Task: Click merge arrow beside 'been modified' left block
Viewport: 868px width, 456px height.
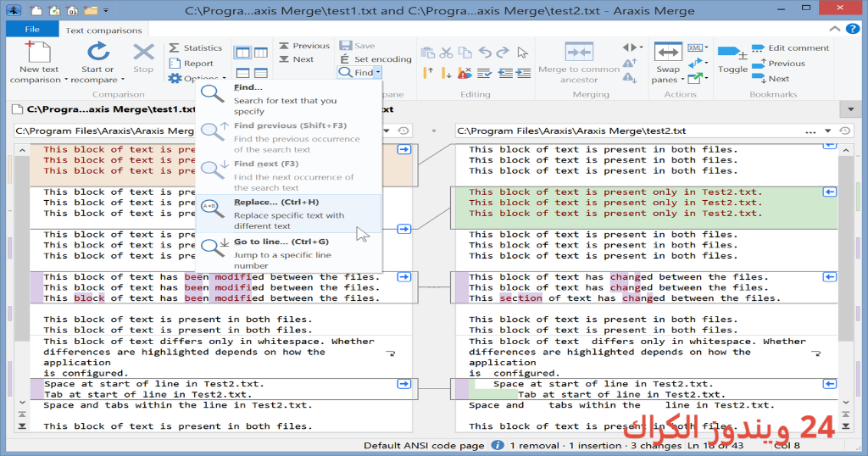Action: pos(404,276)
